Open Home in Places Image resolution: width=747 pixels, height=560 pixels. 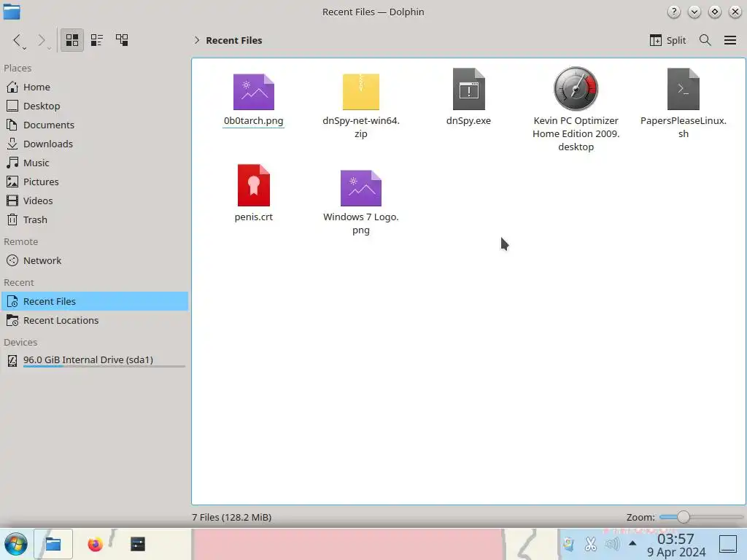[94, 87]
